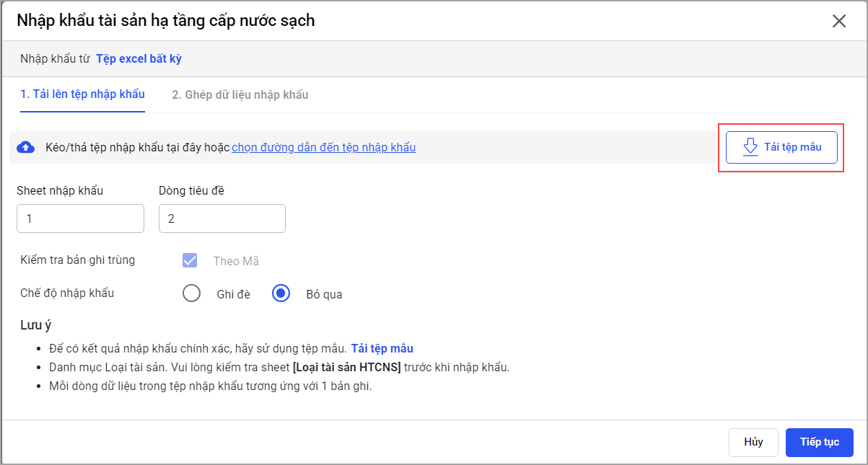This screenshot has height=465, width=868.
Task: Click the Theo Mã checkbox label text
Action: (x=236, y=262)
